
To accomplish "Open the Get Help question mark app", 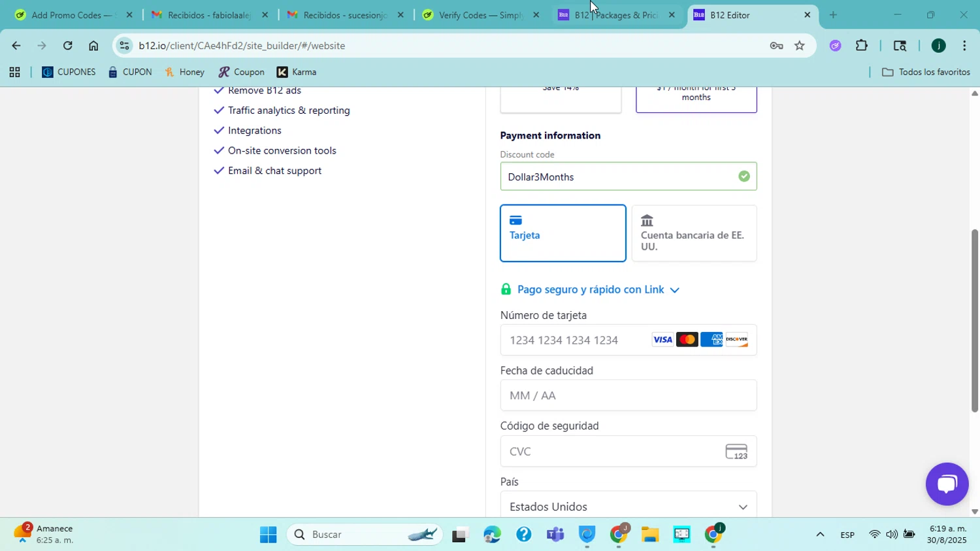I will 523,535.
